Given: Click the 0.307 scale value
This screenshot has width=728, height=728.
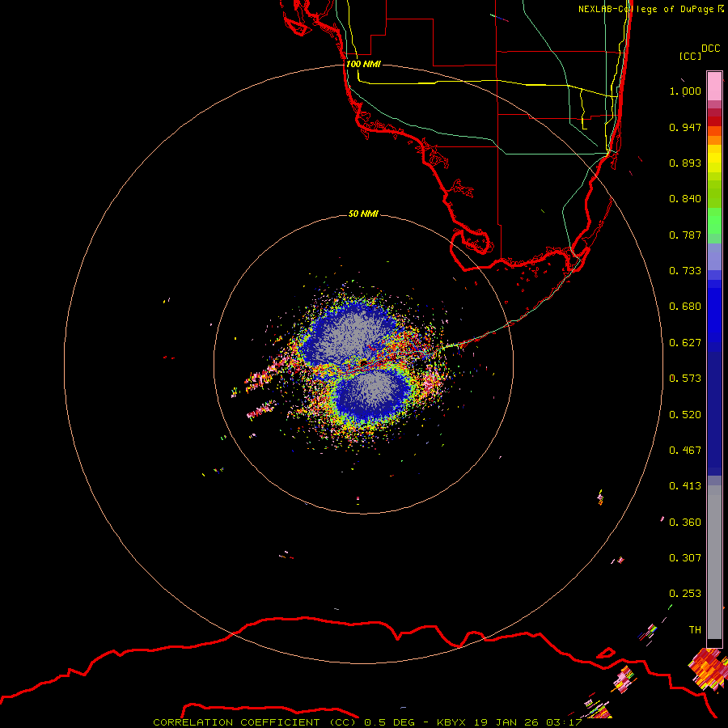Looking at the screenshot, I should [685, 558].
